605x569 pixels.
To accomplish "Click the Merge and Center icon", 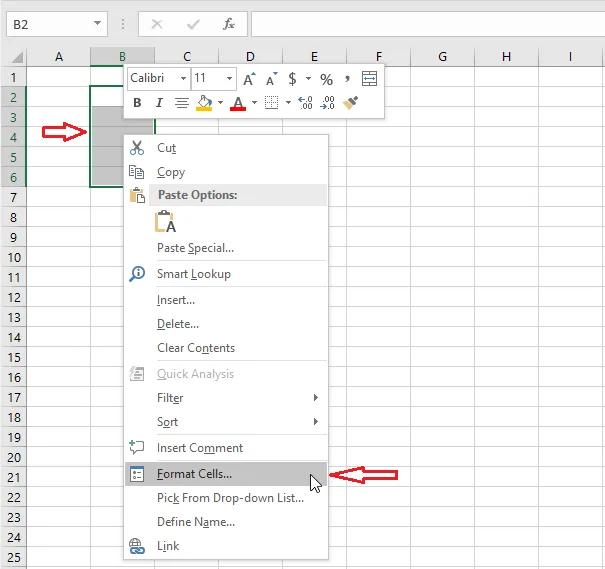I will 369,79.
